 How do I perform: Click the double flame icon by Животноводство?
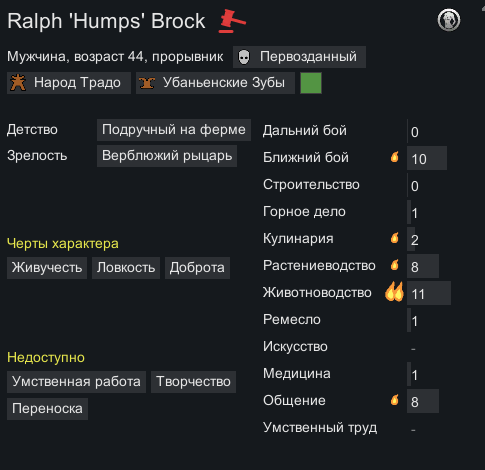pyautogui.click(x=394, y=292)
